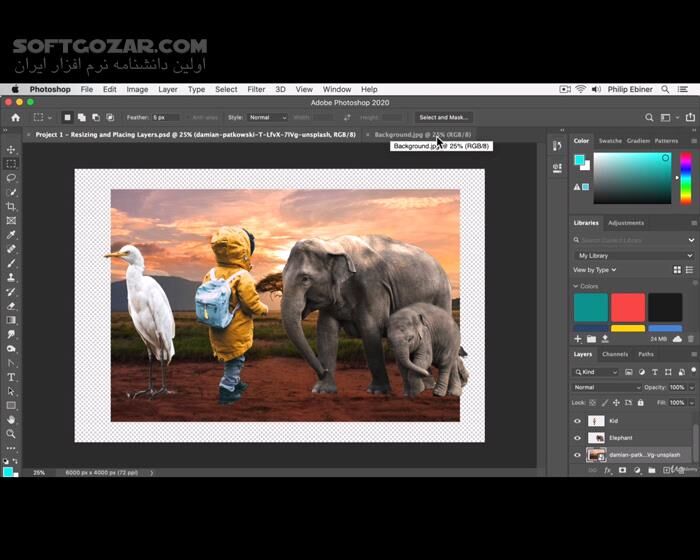Click the teal color swatch in Libraries

591,307
